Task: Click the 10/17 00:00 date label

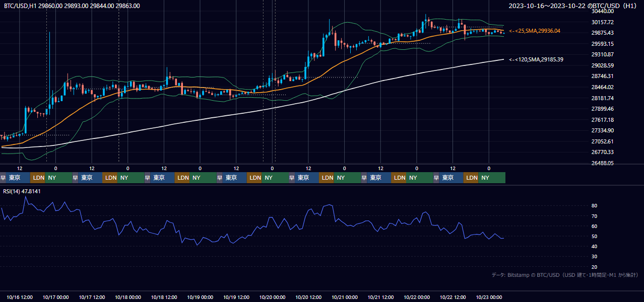Action: 56,297
